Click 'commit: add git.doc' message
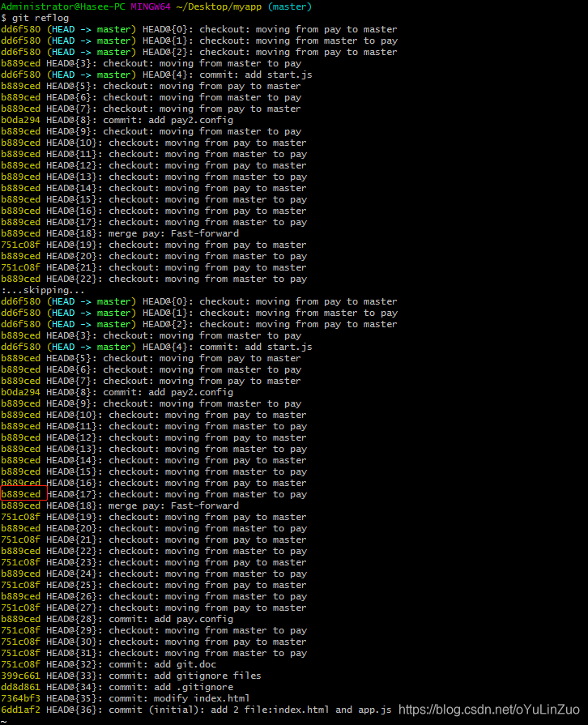Image resolution: width=588 pixels, height=725 pixels. tap(162, 664)
